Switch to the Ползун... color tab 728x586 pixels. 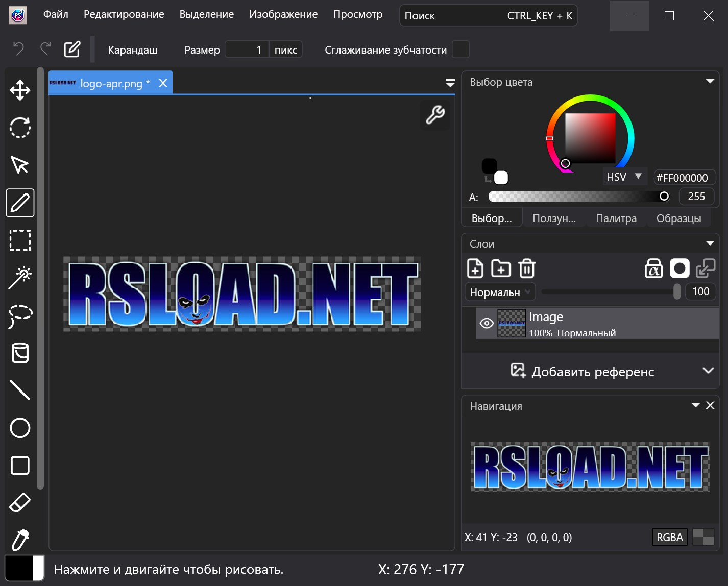tap(554, 218)
